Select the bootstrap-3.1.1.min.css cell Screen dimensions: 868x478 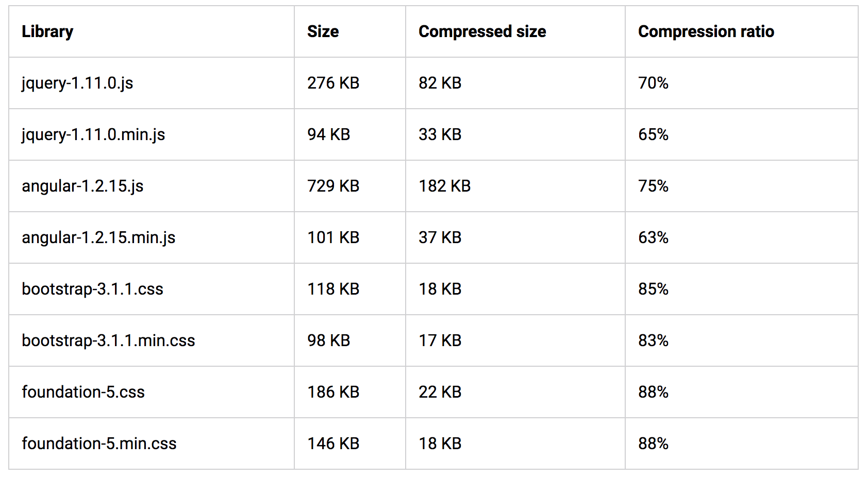point(108,340)
